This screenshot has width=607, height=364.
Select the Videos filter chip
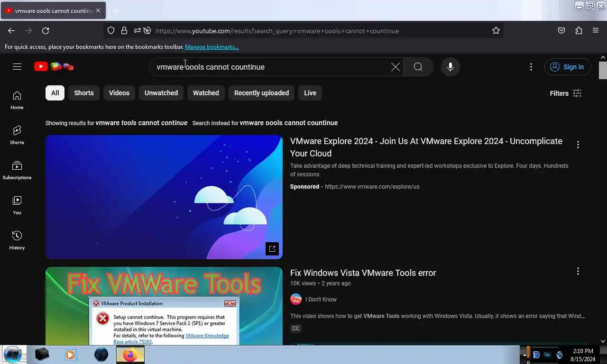(119, 93)
